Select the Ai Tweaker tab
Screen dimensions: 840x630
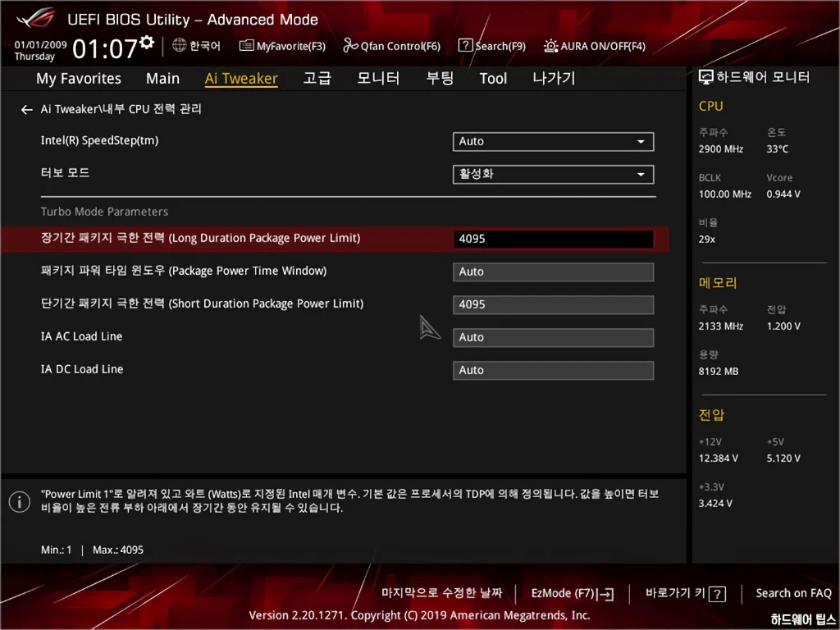(241, 78)
